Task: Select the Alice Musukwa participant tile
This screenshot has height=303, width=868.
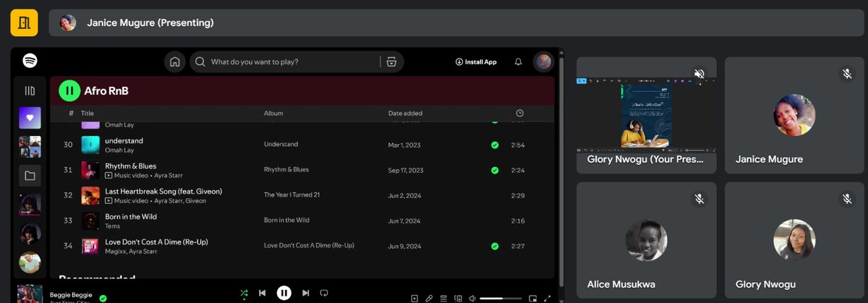Action: click(x=646, y=240)
